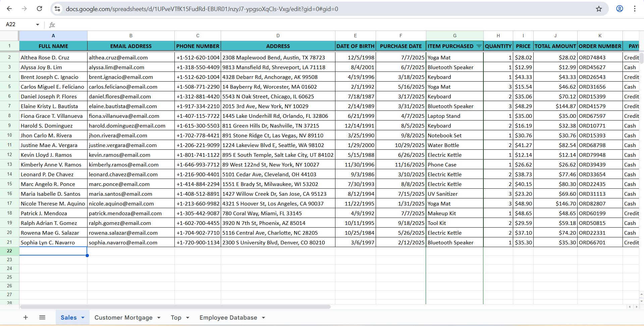Screen dimensions: 644x326
Task: Open site information icon in address bar
Action: point(57,9)
